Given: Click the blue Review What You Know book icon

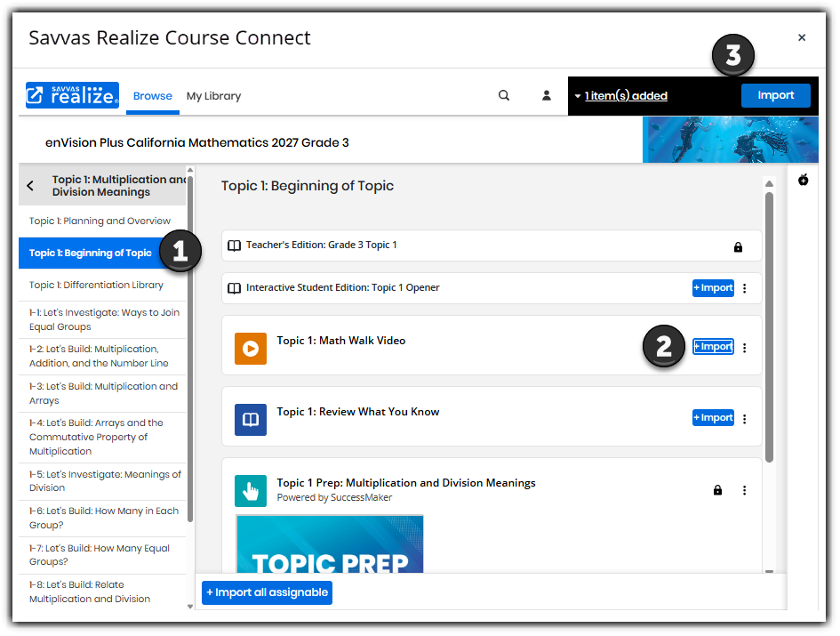Looking at the screenshot, I should (x=250, y=419).
